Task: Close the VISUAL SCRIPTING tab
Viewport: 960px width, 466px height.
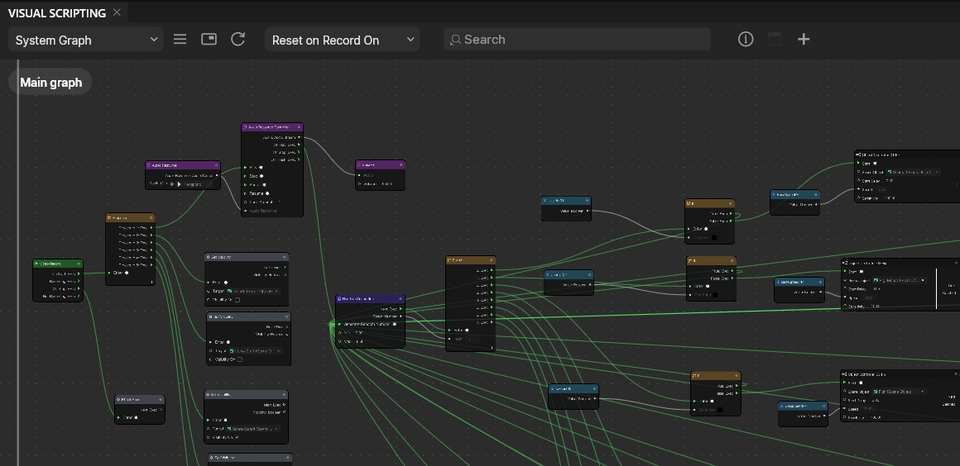Action: coord(117,12)
